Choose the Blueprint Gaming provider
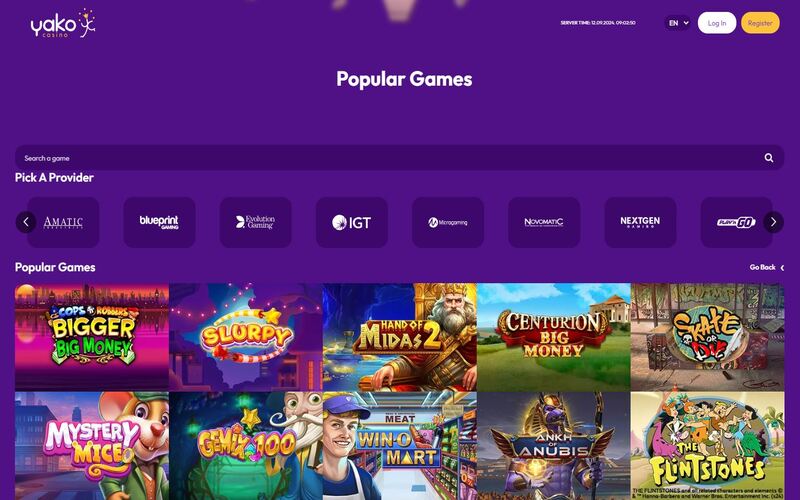Screen dimensions: 800x500 click(x=159, y=222)
